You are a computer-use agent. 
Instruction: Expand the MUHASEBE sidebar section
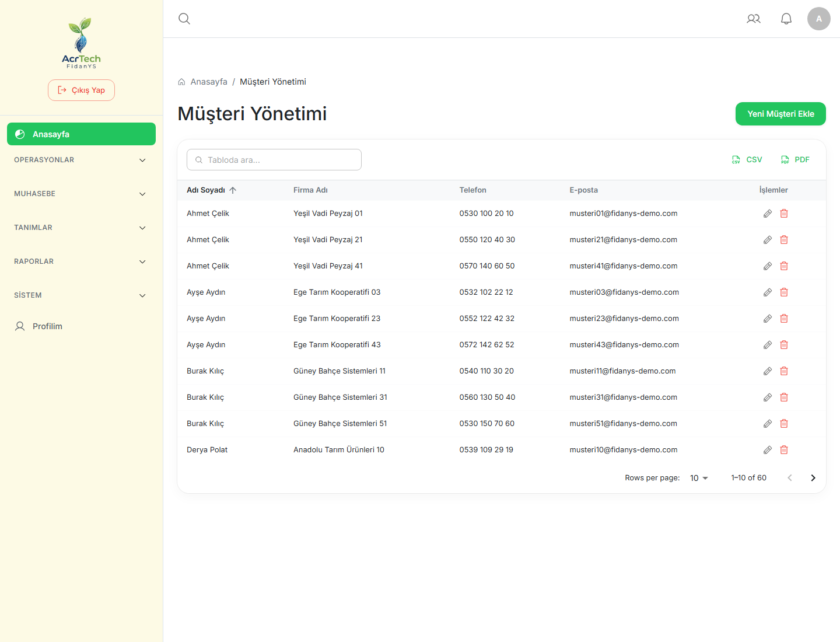(x=81, y=194)
